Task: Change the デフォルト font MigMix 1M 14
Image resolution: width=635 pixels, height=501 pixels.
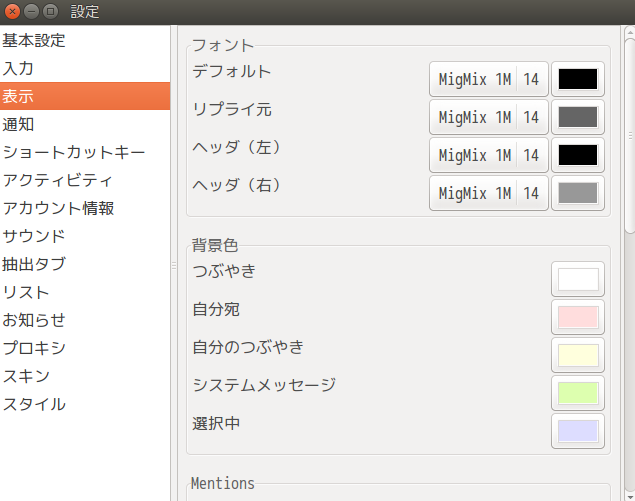Action: pyautogui.click(x=489, y=79)
